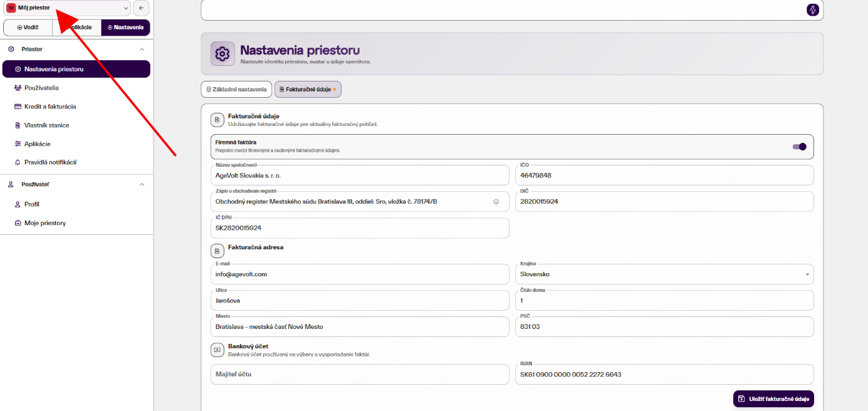
Task: Click Uložiť fakturačné údaje button
Action: click(x=773, y=399)
